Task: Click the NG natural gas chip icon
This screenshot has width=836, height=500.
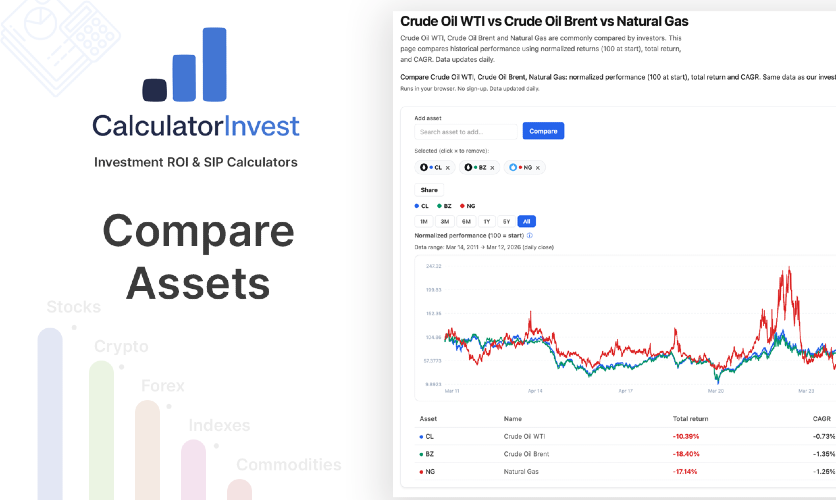Action: coord(513,167)
